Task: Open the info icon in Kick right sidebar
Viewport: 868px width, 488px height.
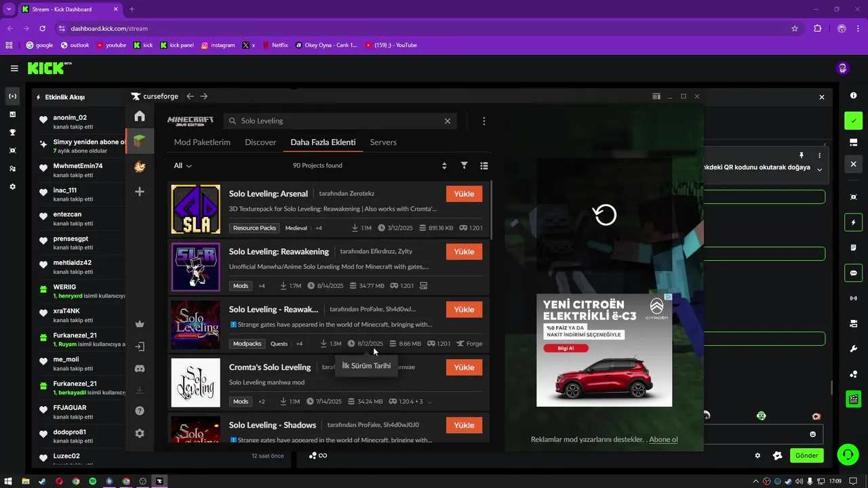Action: [x=853, y=96]
